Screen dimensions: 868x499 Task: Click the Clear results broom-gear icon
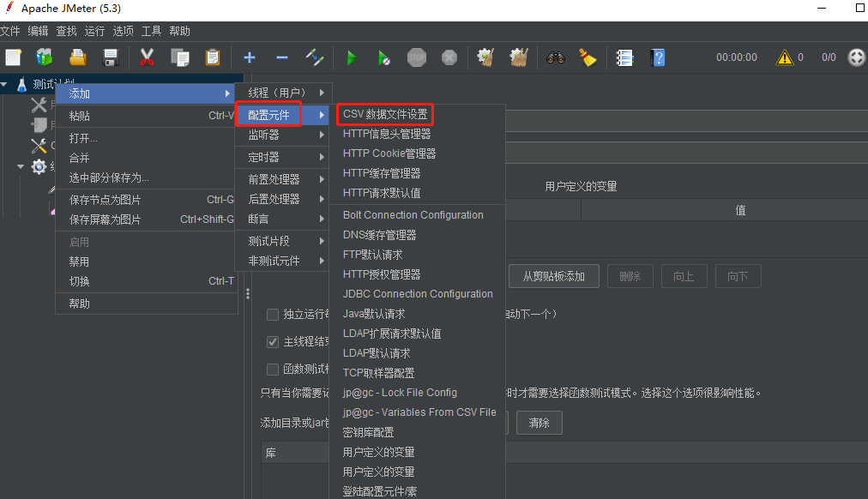pos(485,57)
